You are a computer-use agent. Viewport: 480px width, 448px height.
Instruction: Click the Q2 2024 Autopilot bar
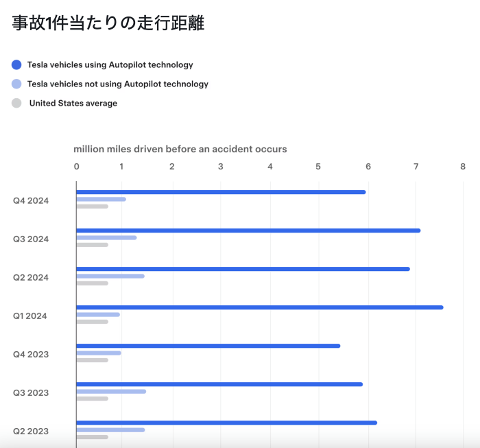(243, 269)
